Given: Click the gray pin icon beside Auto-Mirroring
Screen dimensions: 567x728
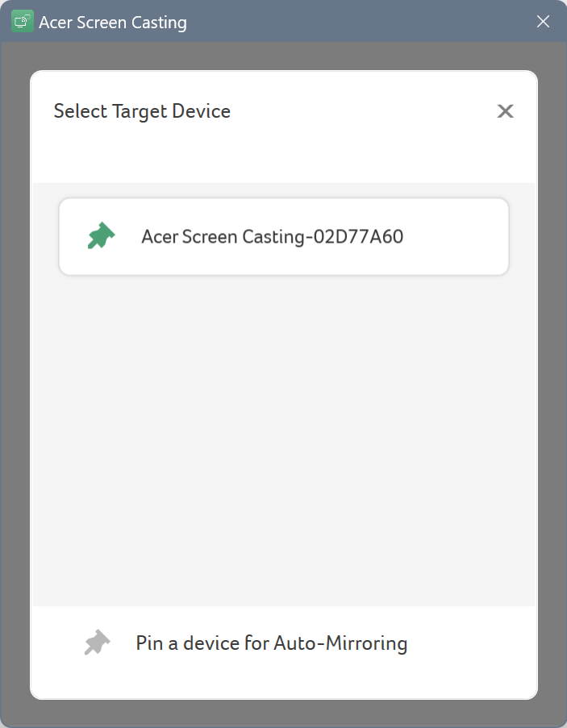Looking at the screenshot, I should coord(97,643).
